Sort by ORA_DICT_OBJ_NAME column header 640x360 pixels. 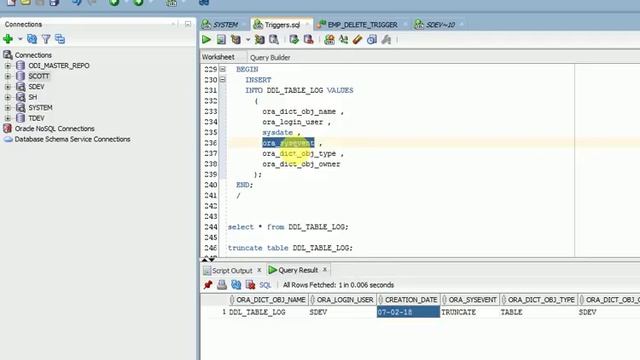coord(268,300)
